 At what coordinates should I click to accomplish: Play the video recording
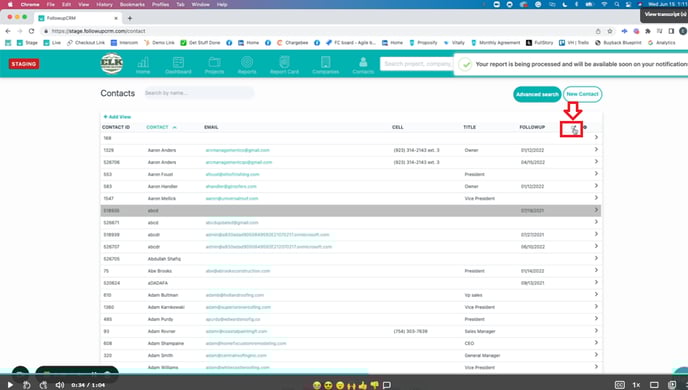click(x=10, y=385)
